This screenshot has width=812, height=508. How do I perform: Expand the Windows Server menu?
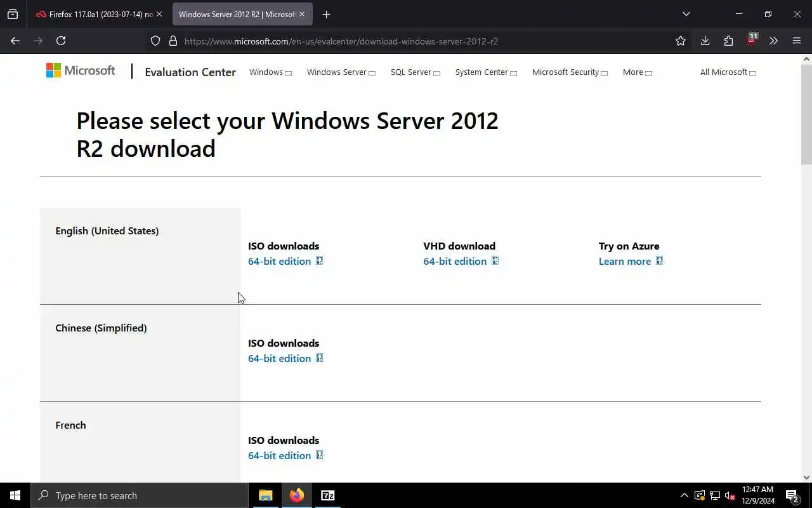click(341, 72)
